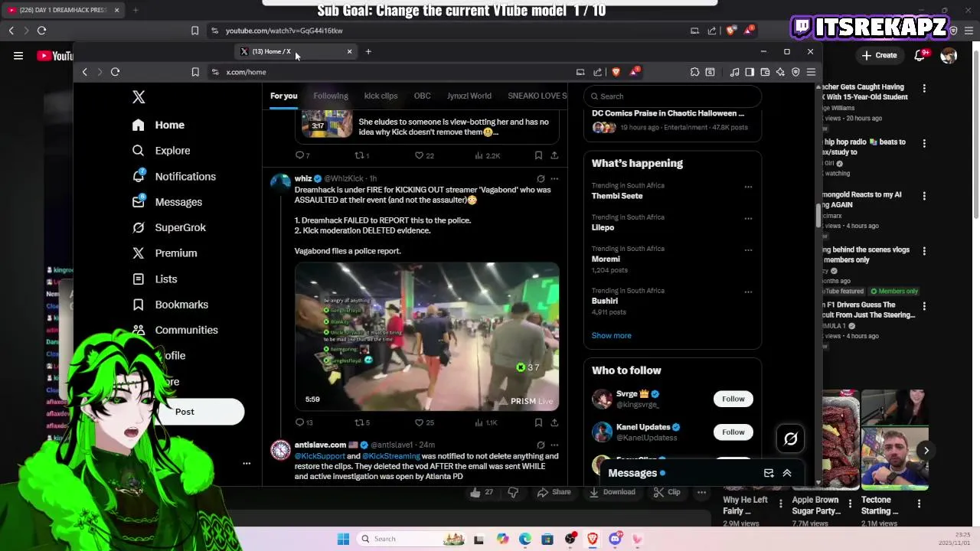Open browser extensions puzzle icon
Viewport: 980px width, 551px height.
coord(694,72)
